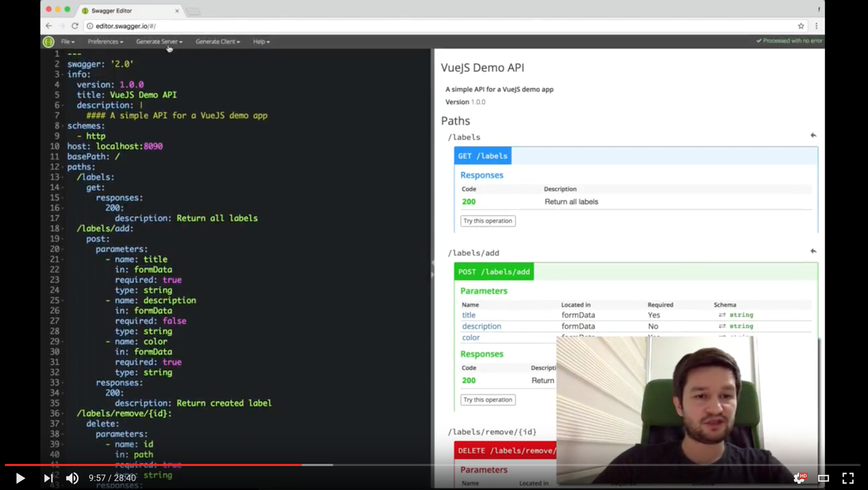Click the 9:57 / 28:40 time display

[112, 478]
